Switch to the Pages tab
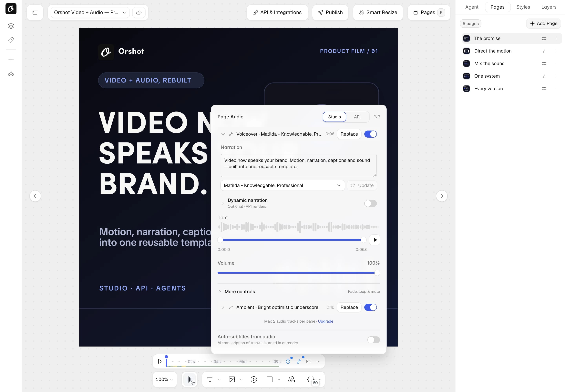 (497, 7)
